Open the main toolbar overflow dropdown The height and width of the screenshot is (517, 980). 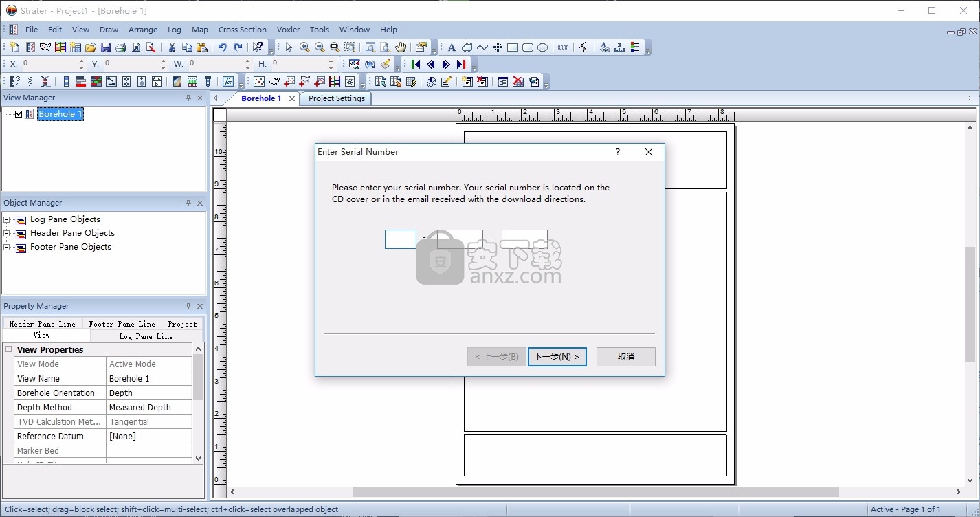tap(271, 49)
